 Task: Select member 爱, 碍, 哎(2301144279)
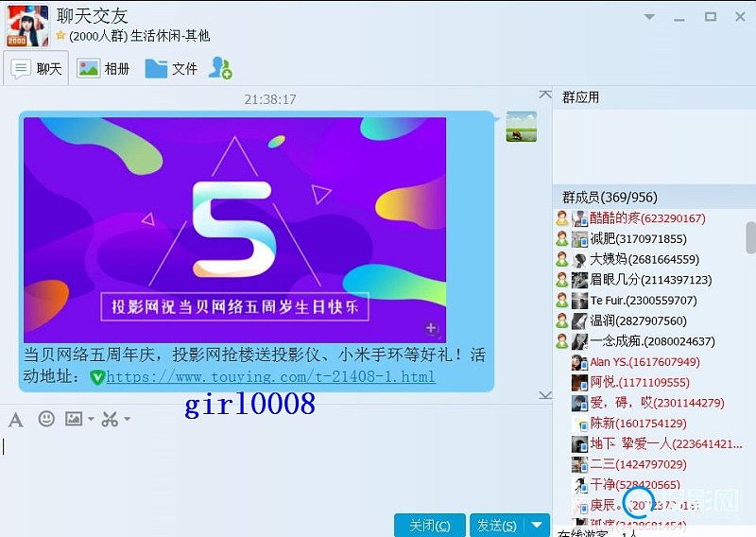[x=657, y=403]
